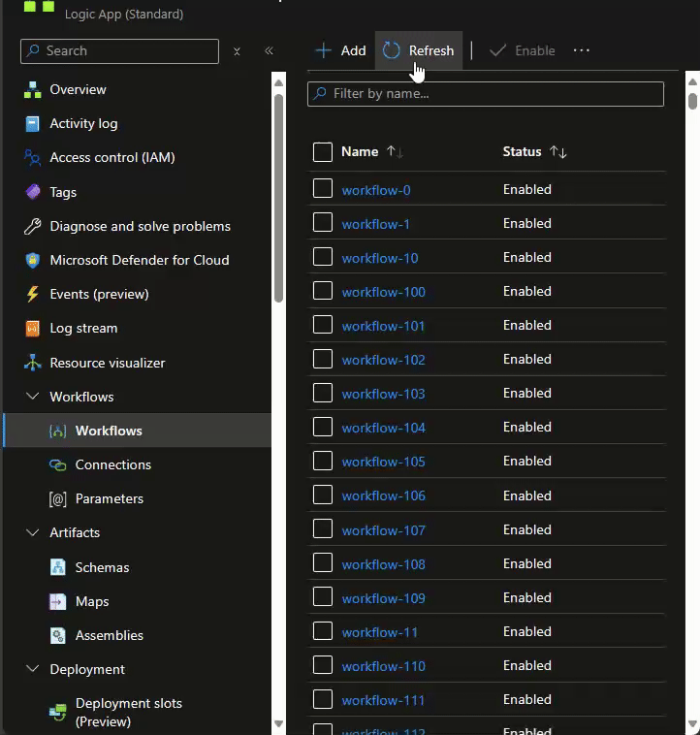Click the Maps icon
700x735 pixels.
[x=57, y=601]
